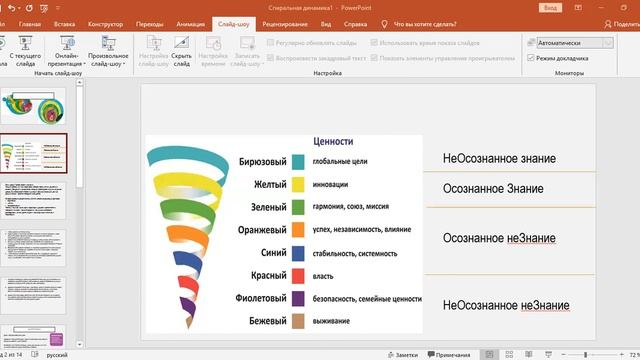Open Заметки pane from status bar
This screenshot has width=640, height=360.
[x=403, y=355]
